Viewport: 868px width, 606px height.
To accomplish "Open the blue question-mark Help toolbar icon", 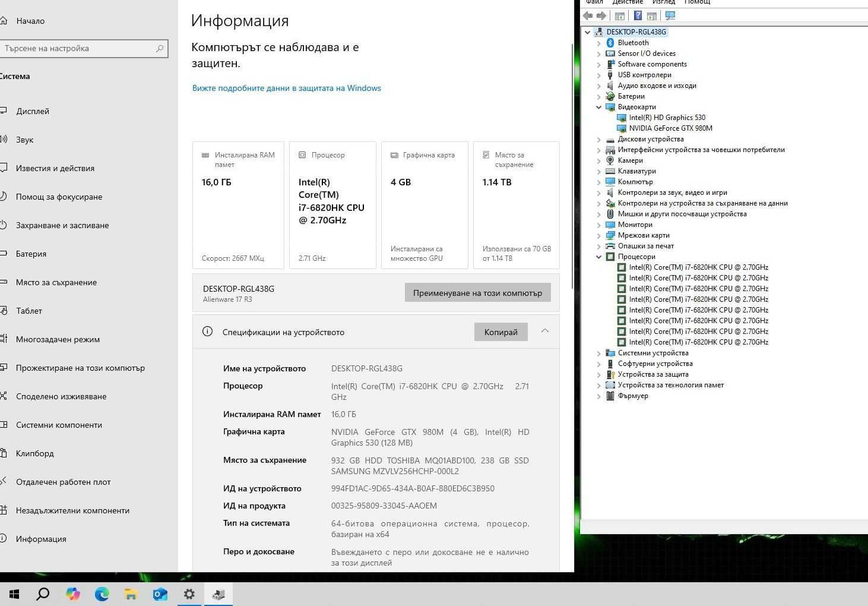I will (x=638, y=15).
